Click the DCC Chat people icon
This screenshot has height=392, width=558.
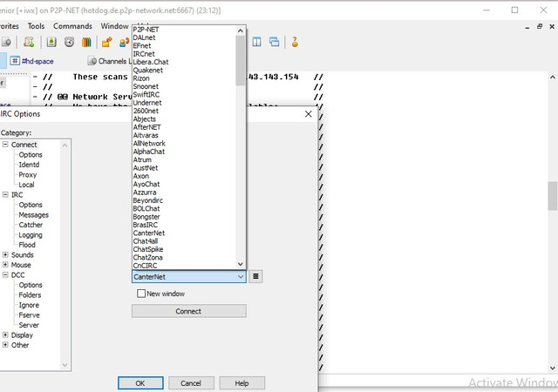pos(124,43)
